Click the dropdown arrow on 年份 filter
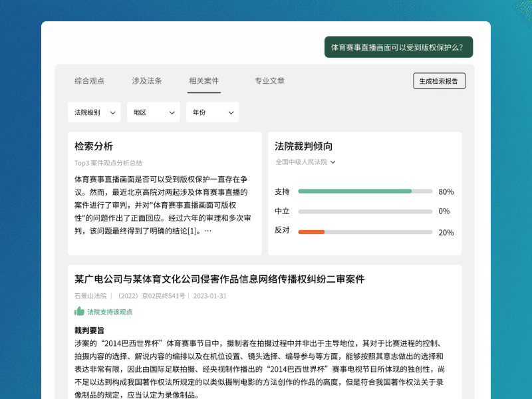This screenshot has width=532, height=399. pyautogui.click(x=231, y=112)
